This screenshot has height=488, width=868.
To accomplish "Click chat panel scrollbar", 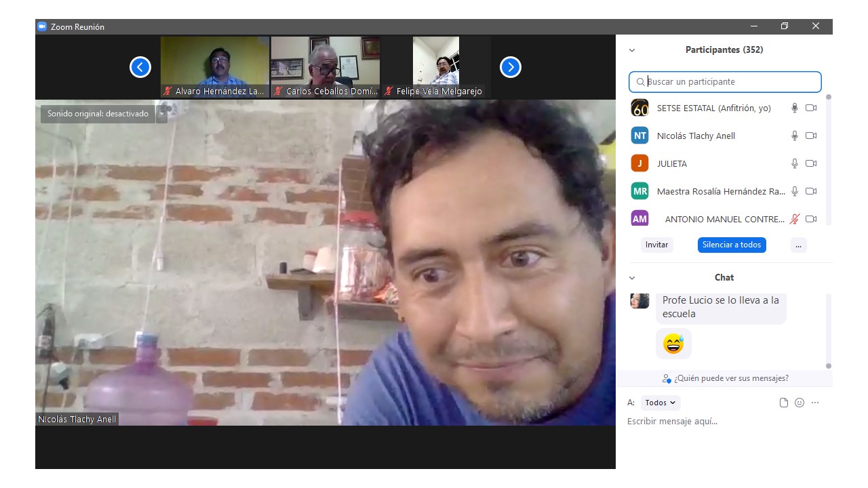I will [x=828, y=332].
